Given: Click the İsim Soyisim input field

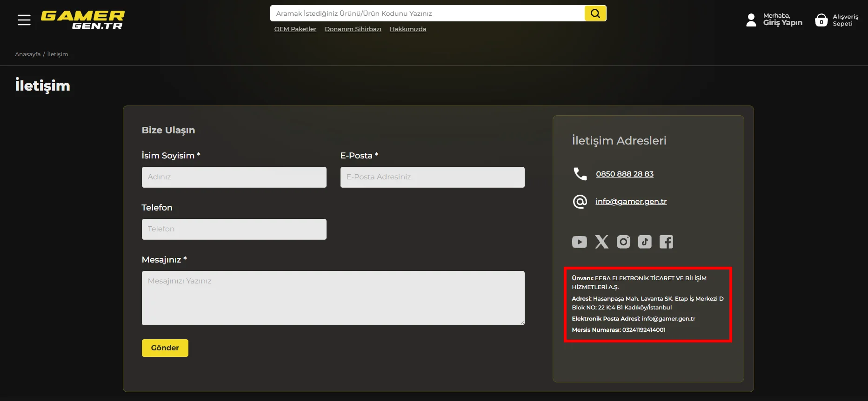Looking at the screenshot, I should point(234,177).
